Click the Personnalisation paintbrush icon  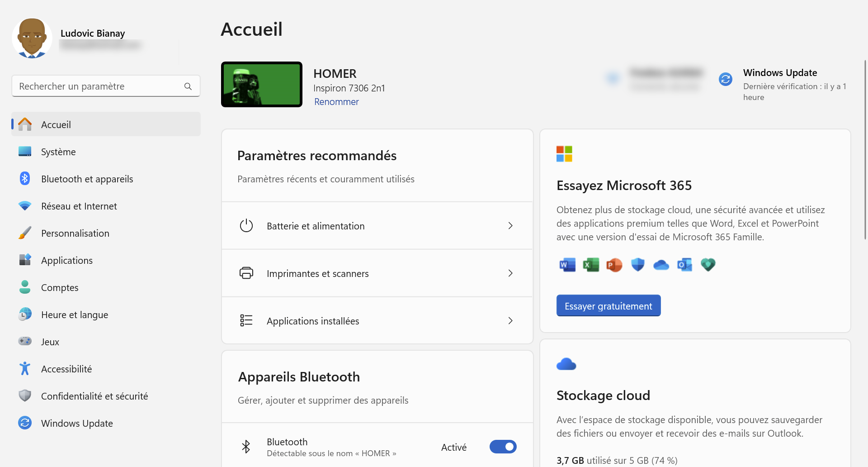tap(25, 233)
